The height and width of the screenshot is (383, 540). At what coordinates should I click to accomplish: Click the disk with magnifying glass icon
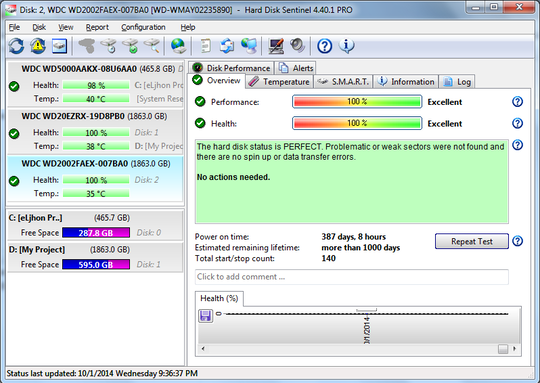tap(152, 46)
